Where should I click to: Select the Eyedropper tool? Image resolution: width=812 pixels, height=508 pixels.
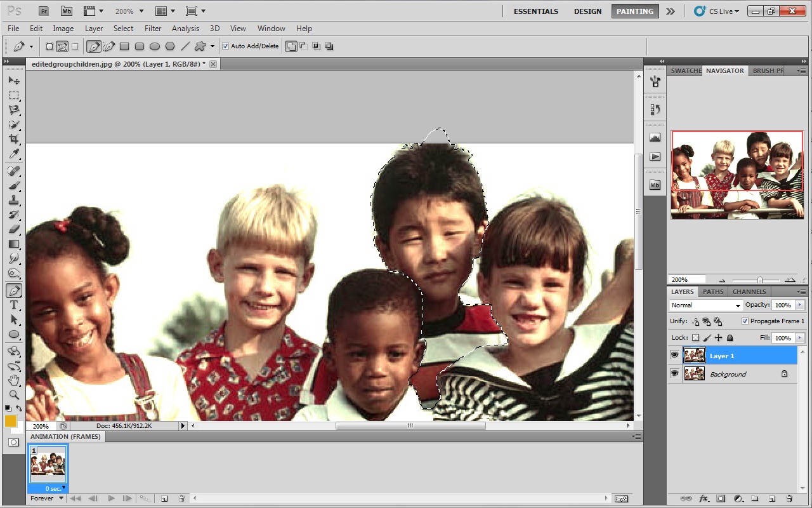pyautogui.click(x=14, y=154)
